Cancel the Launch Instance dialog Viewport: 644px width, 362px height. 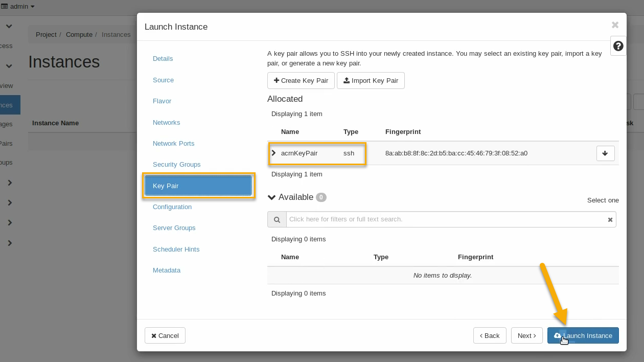[165, 335]
